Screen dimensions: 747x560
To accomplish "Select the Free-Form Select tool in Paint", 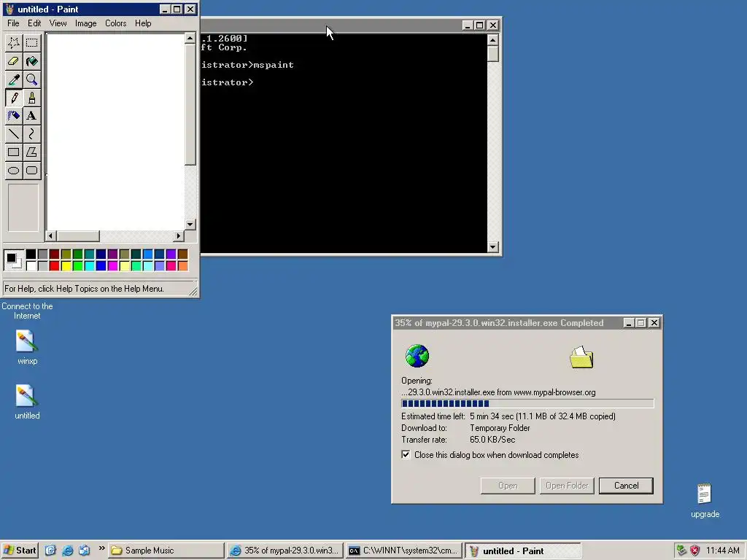I will 14,43.
